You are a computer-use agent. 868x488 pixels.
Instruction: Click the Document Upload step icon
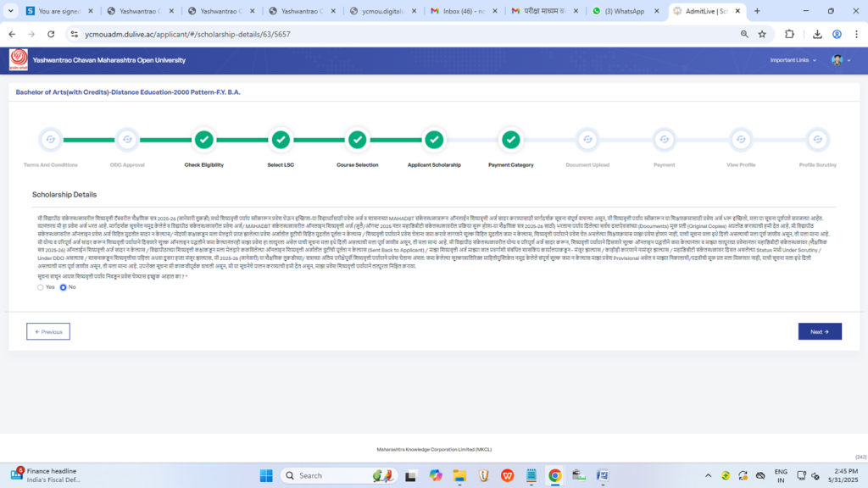[x=587, y=139]
